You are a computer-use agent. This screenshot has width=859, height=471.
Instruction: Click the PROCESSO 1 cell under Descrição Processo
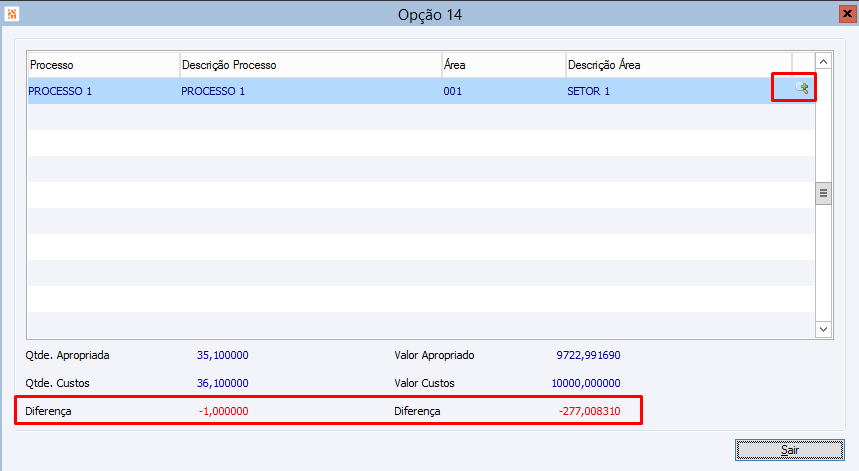[213, 91]
